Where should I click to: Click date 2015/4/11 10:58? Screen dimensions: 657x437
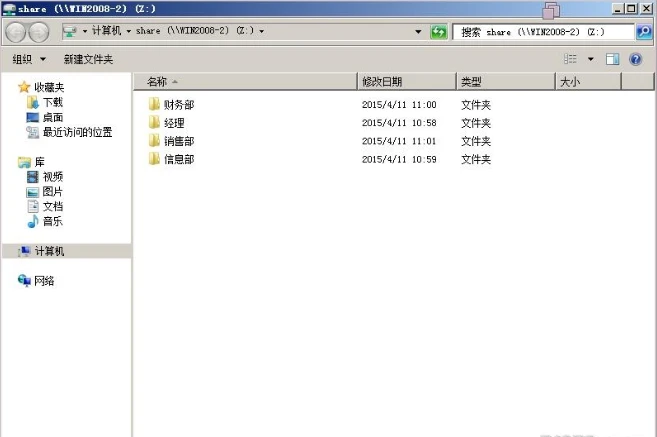pos(399,123)
